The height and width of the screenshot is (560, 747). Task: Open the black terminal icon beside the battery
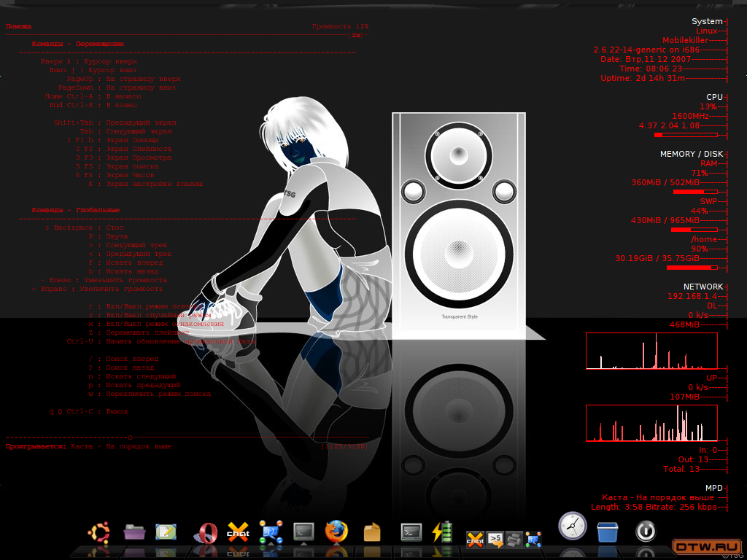coord(411,532)
